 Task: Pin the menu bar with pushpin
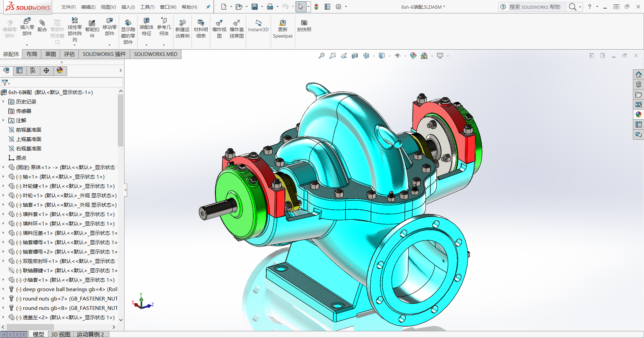208,7
